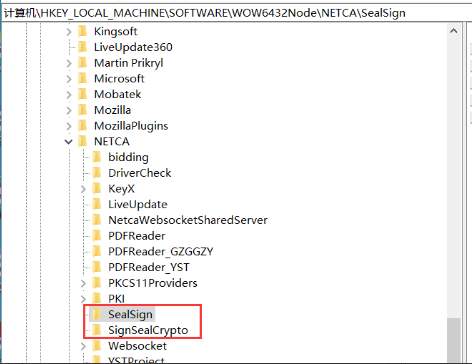Select the PDFReader_YST subkey name
Screen dimensions: 472x364
[149, 267]
